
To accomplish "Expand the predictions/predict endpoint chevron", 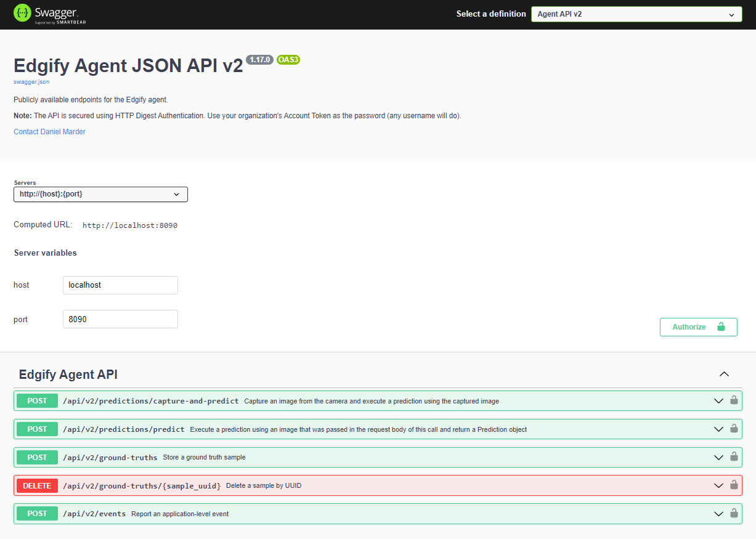I will tap(718, 429).
